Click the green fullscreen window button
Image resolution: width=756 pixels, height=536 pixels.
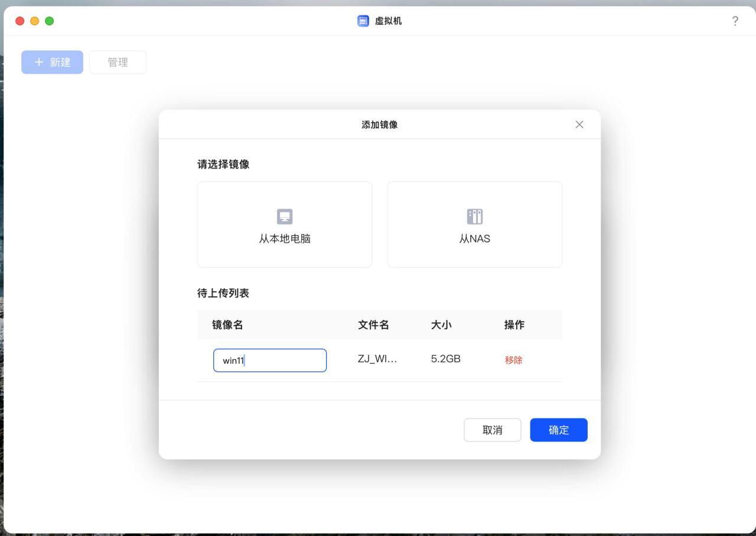click(50, 21)
